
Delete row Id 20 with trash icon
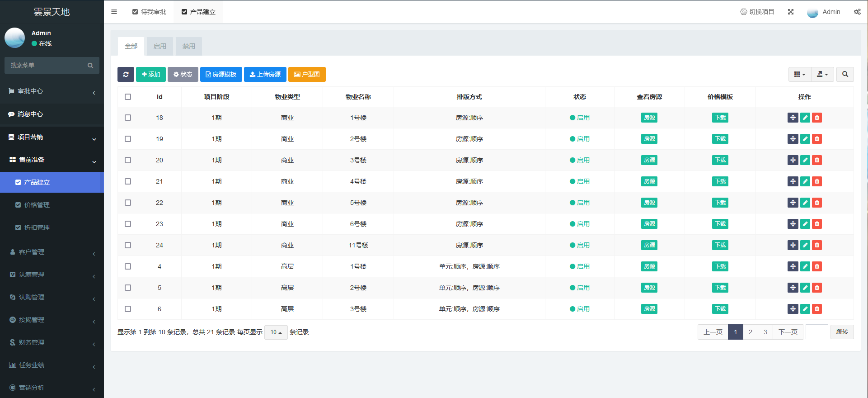pos(817,160)
